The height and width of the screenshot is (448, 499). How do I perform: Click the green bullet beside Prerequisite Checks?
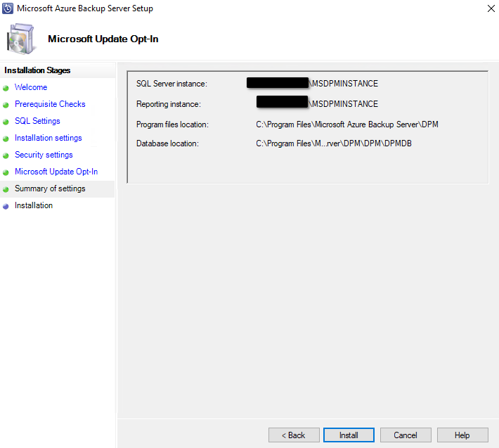[6, 105]
